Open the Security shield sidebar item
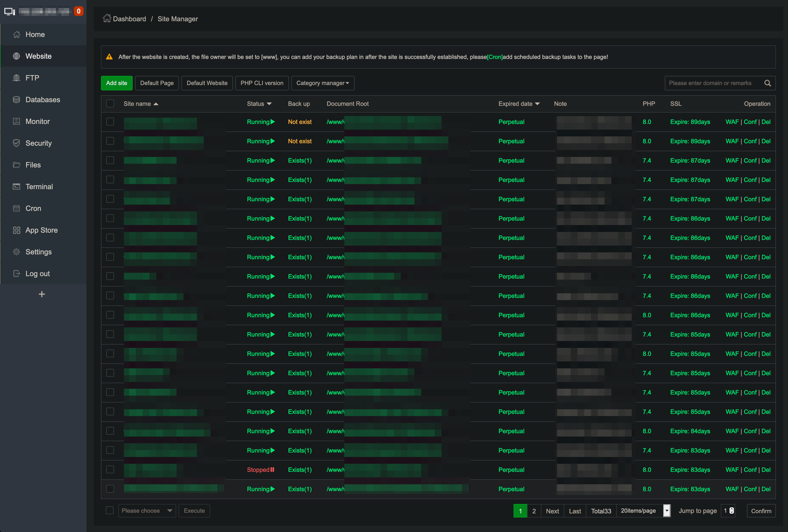Viewport: 788px width, 532px height. [16, 143]
